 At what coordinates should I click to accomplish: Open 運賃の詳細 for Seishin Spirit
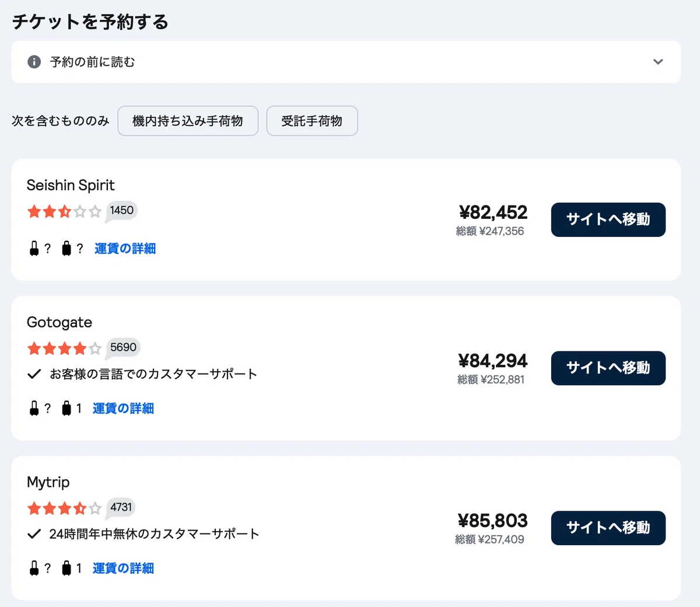[125, 249]
